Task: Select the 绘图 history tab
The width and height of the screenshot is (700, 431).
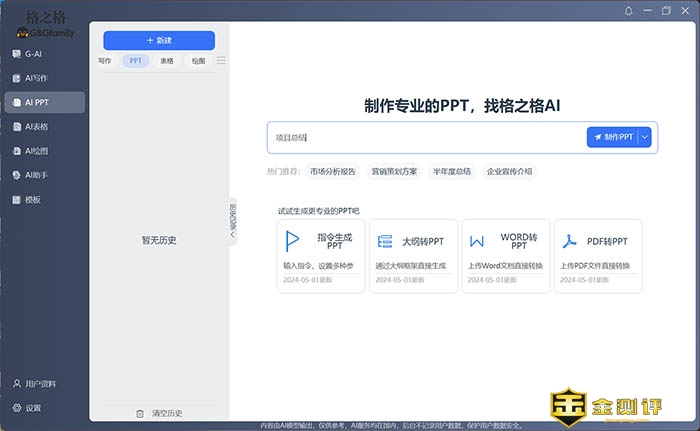Action: (198, 61)
